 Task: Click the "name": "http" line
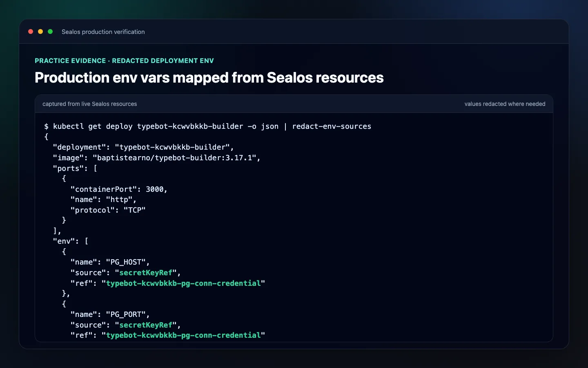103,200
